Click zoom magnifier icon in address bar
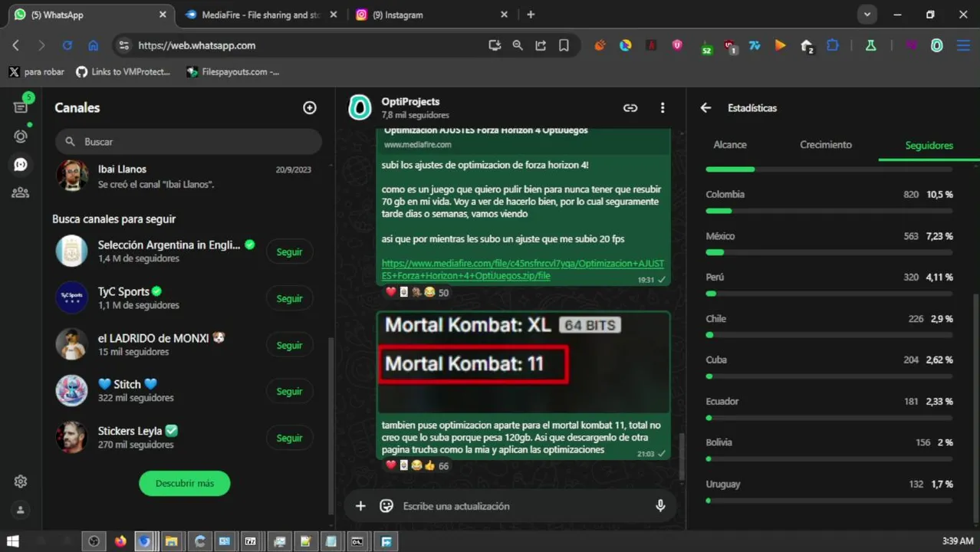Viewport: 980px width, 552px height. click(518, 45)
